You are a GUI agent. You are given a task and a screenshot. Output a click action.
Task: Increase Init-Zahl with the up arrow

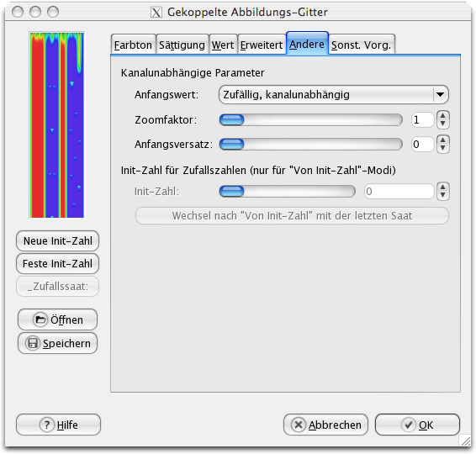click(443, 187)
